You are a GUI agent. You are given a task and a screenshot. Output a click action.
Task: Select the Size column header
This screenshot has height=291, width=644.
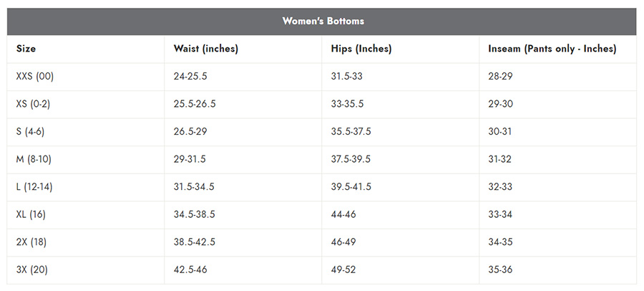[26, 49]
